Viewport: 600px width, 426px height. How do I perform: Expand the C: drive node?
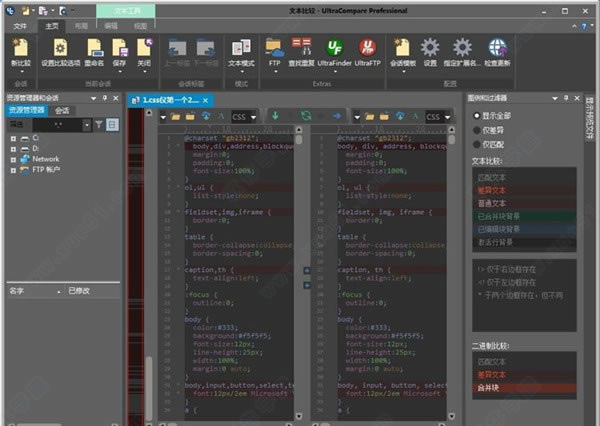pos(13,139)
